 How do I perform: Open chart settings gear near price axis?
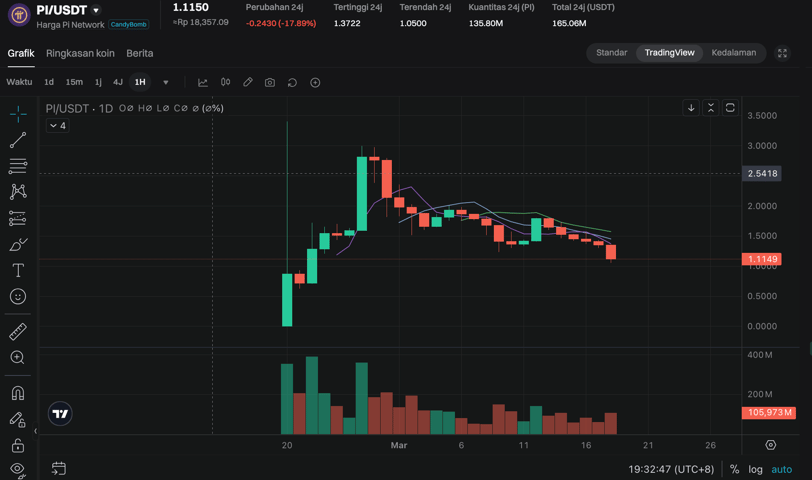pyautogui.click(x=771, y=445)
